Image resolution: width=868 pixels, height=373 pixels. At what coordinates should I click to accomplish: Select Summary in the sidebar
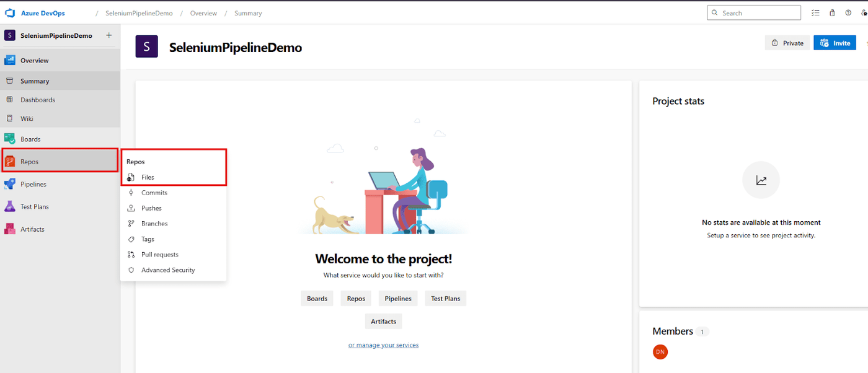[x=60, y=81]
